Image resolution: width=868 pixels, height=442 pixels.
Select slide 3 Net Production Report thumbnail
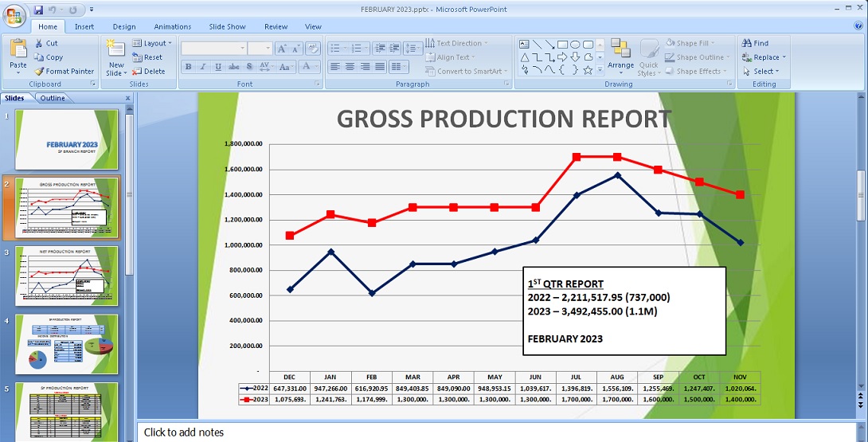click(66, 276)
